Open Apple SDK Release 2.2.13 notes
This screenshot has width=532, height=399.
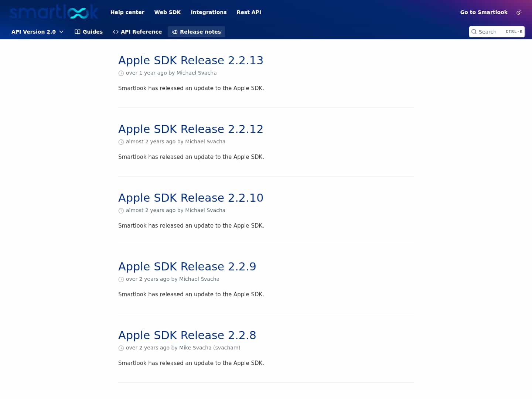[x=191, y=60]
